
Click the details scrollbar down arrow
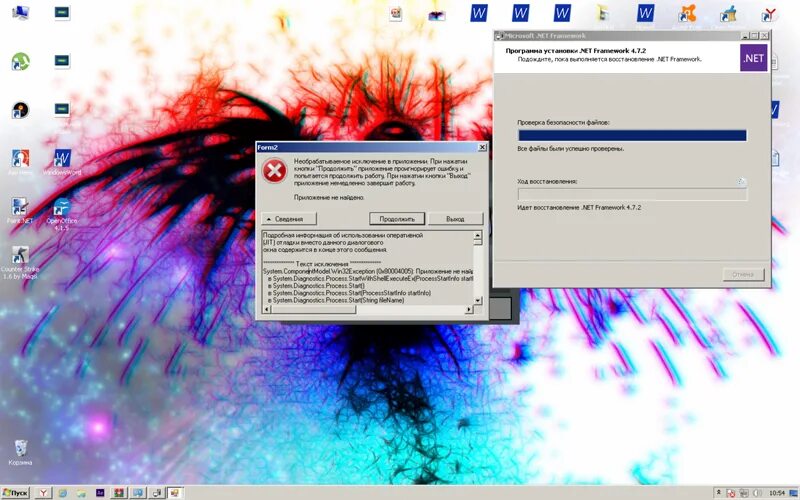478,301
